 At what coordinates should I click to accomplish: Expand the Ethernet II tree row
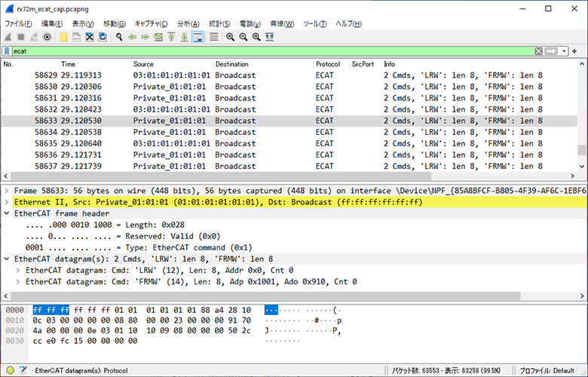pyautogui.click(x=6, y=202)
